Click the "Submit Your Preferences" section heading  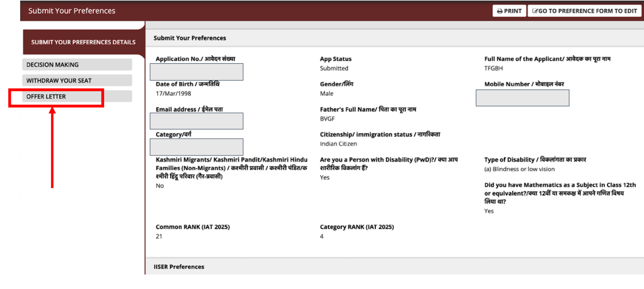[x=190, y=38]
